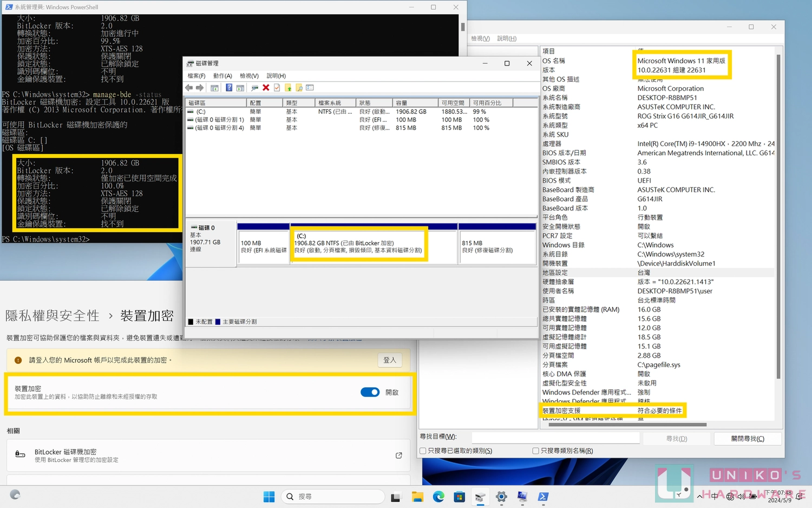Click the red X delete icon in Disk Management
812x508 pixels.
click(266, 88)
